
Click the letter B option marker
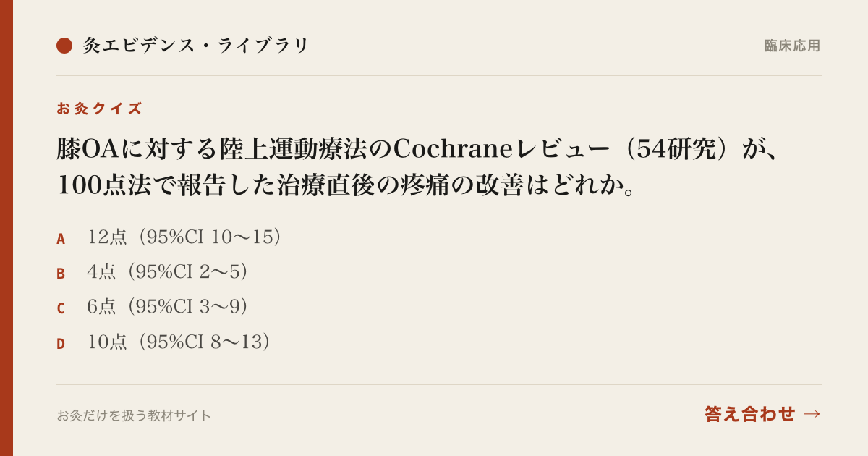pos(61,274)
